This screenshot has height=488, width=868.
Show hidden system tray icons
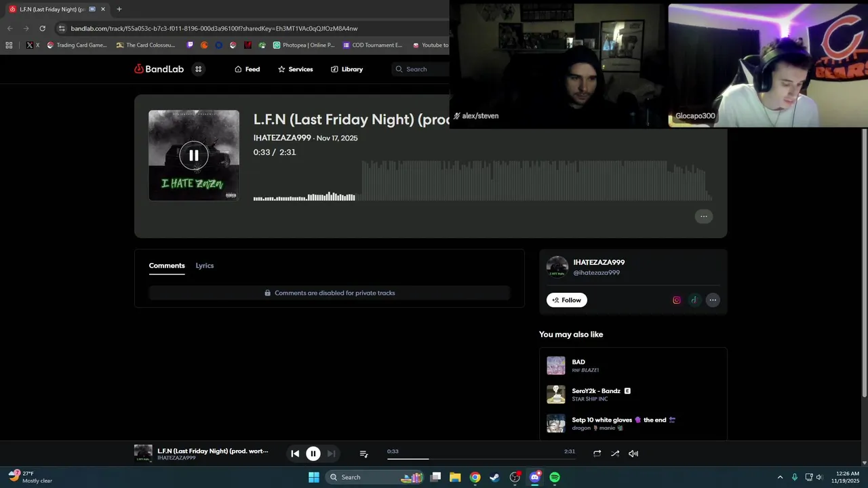(x=780, y=477)
